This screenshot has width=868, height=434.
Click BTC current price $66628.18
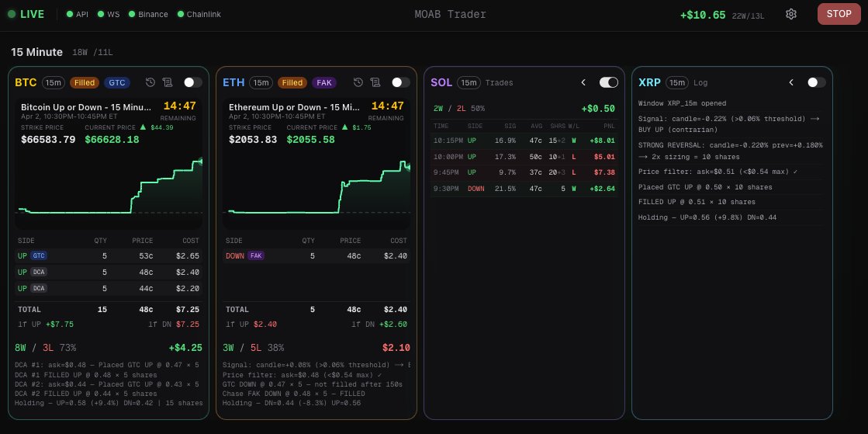[x=112, y=140]
